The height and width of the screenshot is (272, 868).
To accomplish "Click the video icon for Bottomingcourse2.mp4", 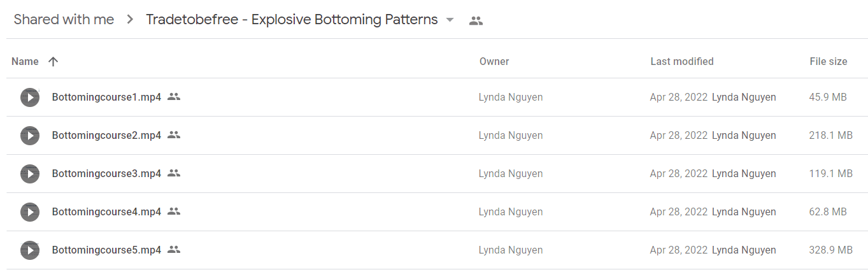I will pyautogui.click(x=30, y=136).
